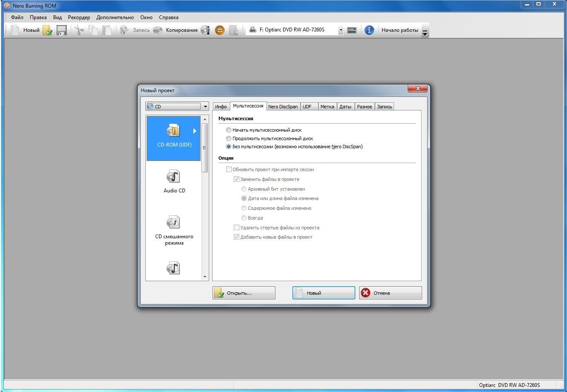Image resolution: width=567 pixels, height=392 pixels.
Task: Select Начать мультисессионный диск radio button
Action: [x=229, y=130]
